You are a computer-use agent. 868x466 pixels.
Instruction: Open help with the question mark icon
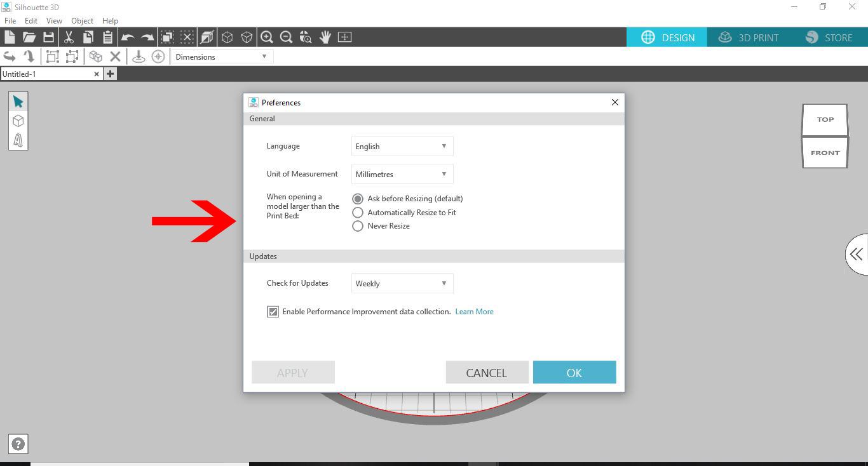[18, 444]
